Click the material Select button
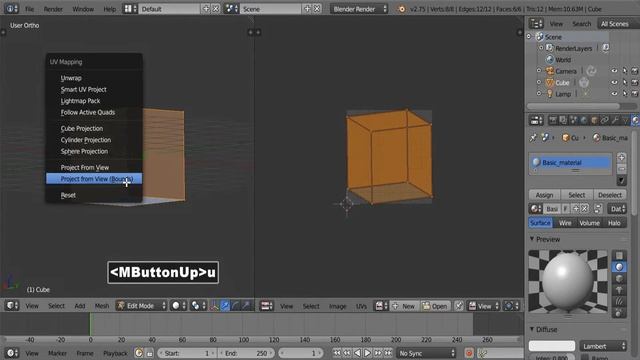 577,195
